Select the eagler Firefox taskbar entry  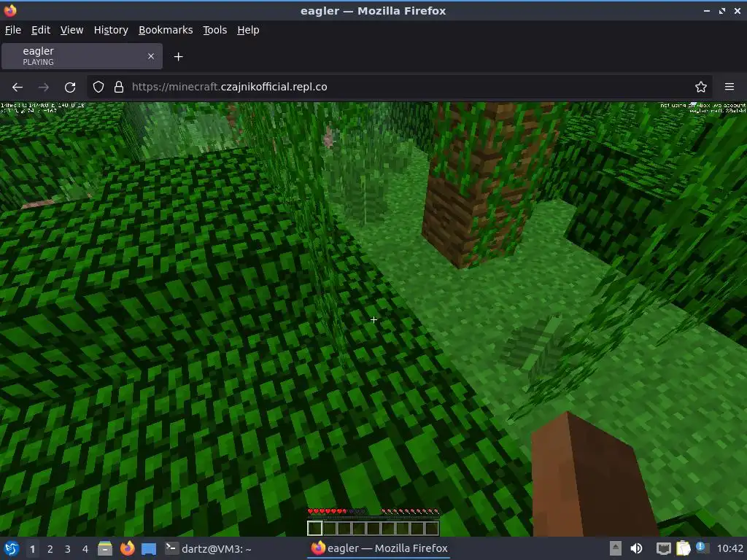(x=379, y=548)
